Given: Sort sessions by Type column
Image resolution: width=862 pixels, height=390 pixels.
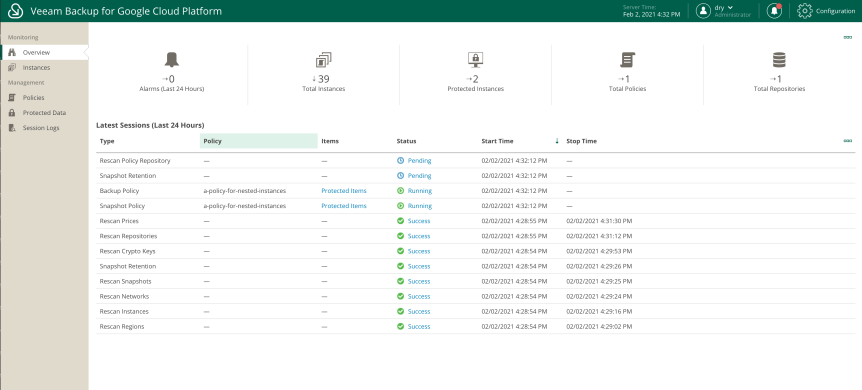Looking at the screenshot, I should tap(107, 141).
